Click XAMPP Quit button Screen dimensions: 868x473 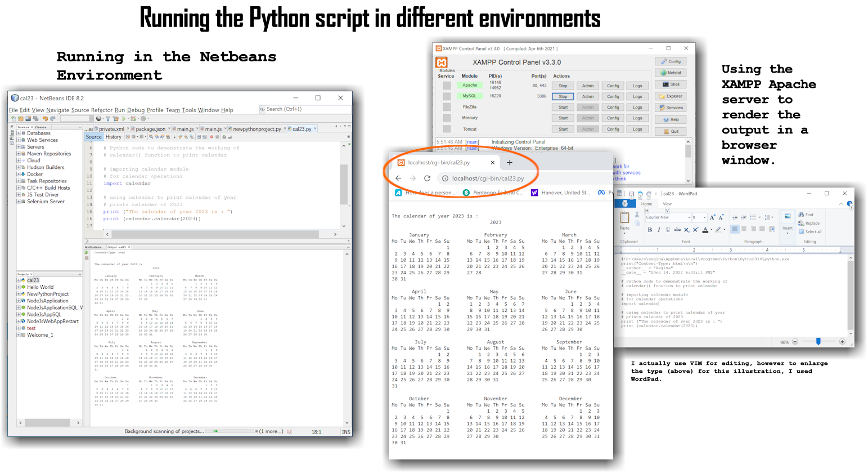671,131
